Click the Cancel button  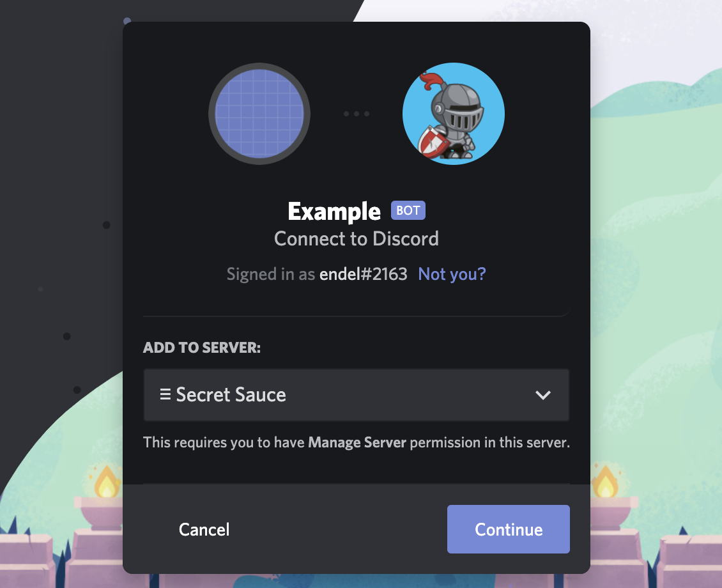tap(204, 530)
